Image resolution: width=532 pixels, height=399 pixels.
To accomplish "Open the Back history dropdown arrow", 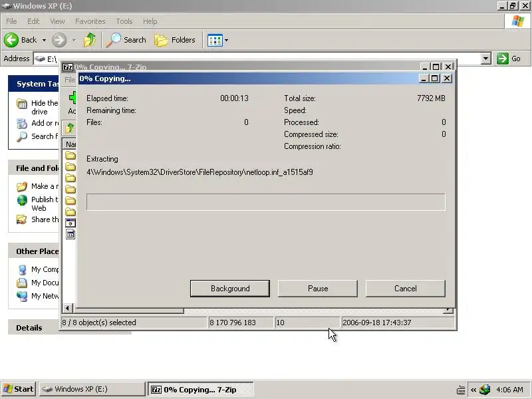I will pos(44,40).
